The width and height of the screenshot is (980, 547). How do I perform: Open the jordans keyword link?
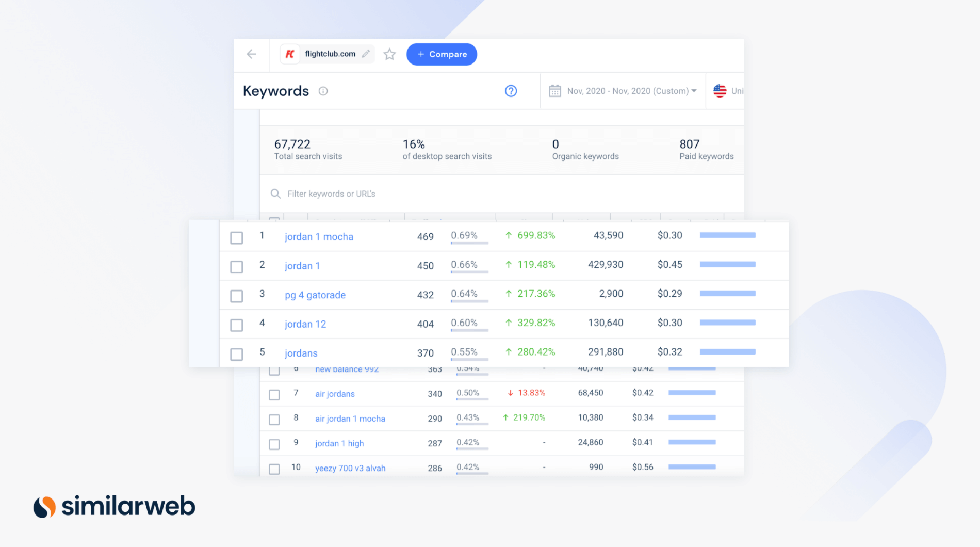[x=301, y=353]
